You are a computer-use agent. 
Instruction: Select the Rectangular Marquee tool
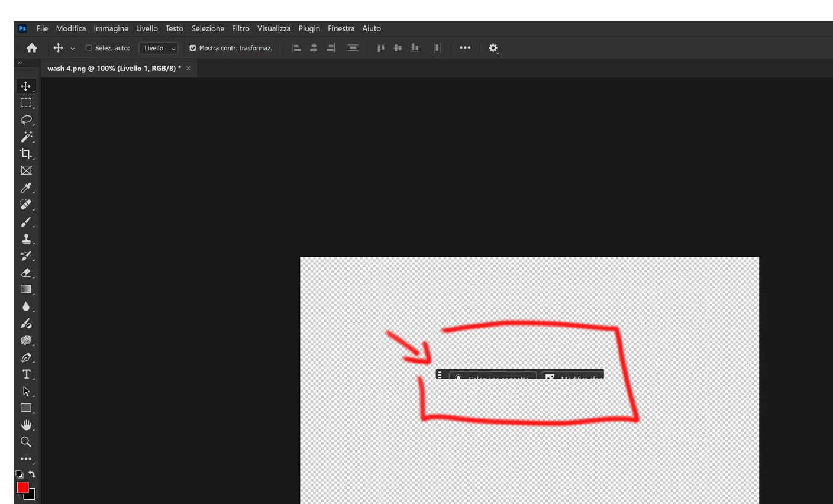tap(26, 103)
